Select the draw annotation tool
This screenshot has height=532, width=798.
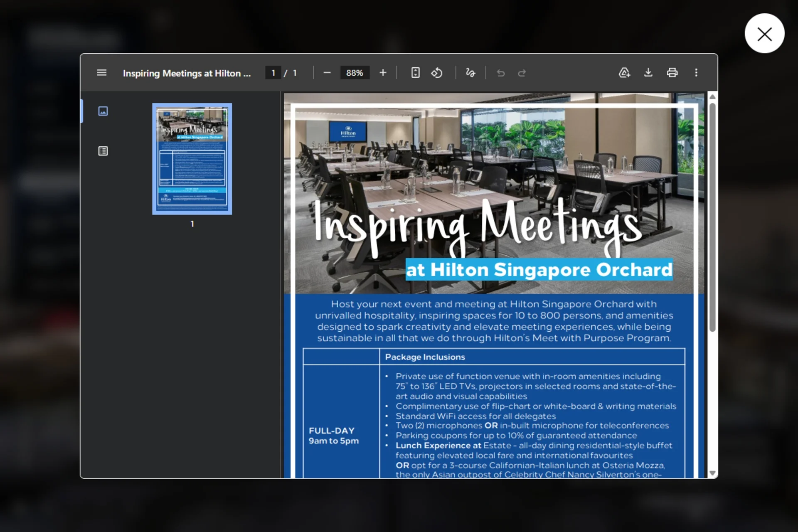tap(470, 73)
